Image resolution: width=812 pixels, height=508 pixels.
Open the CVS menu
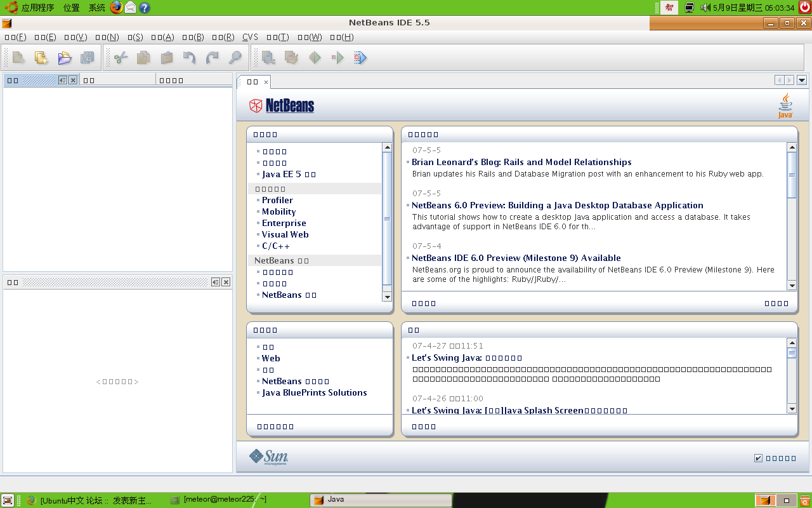point(250,37)
